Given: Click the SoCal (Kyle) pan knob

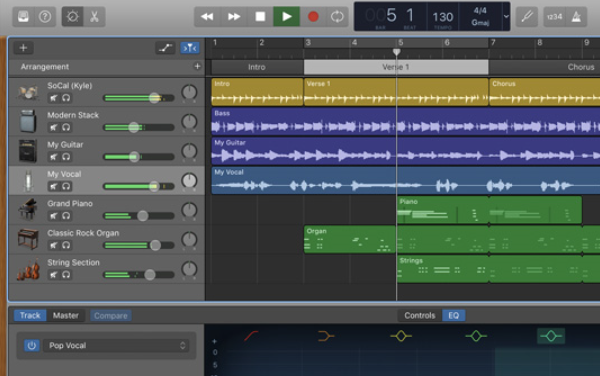Looking at the screenshot, I should [x=189, y=92].
